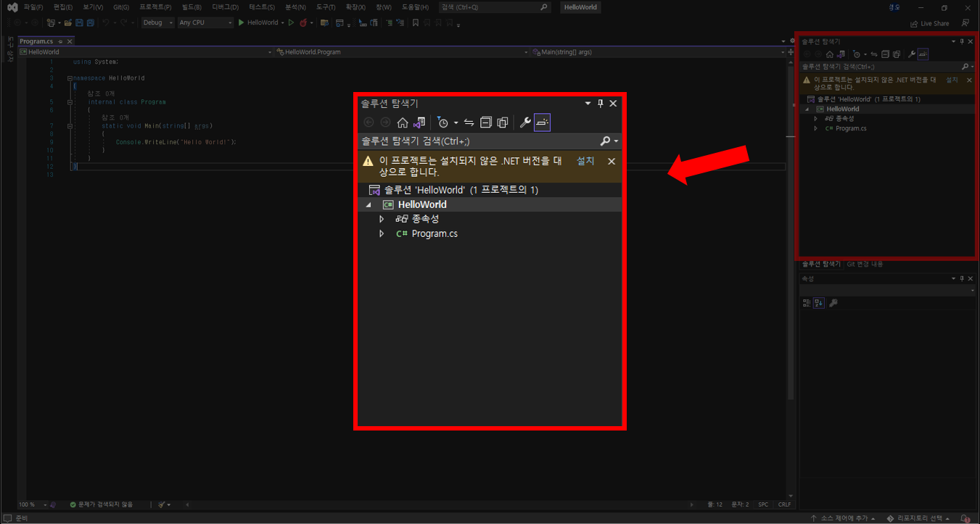The height and width of the screenshot is (524, 980).
Task: Click the Save All icon in the main toolbar
Action: 90,22
